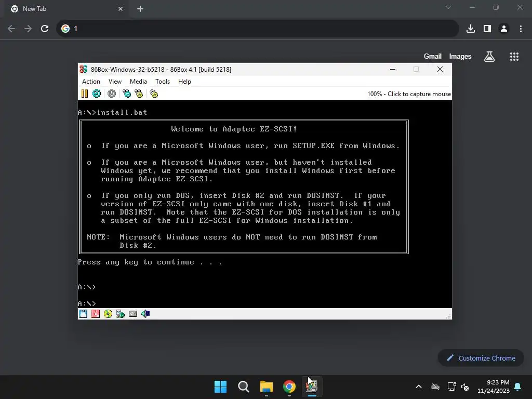
Task: Click the Chrome address bar
Action: coord(258,29)
